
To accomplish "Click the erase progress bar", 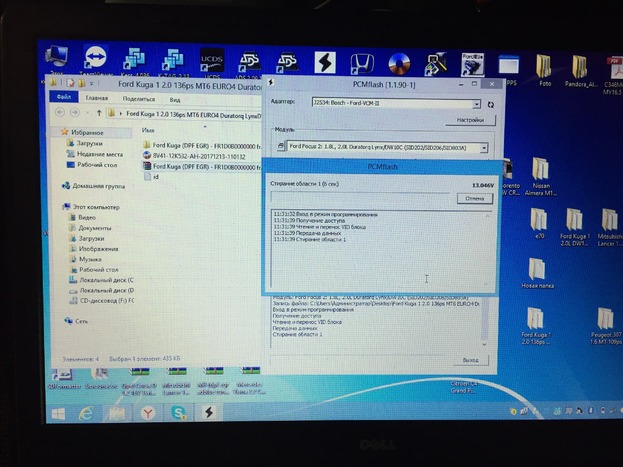I will (x=365, y=199).
